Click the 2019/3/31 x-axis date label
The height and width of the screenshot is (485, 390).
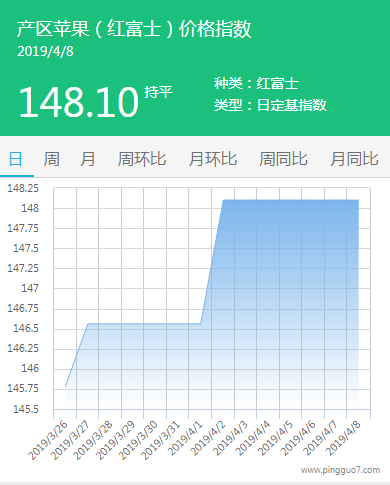tap(161, 440)
